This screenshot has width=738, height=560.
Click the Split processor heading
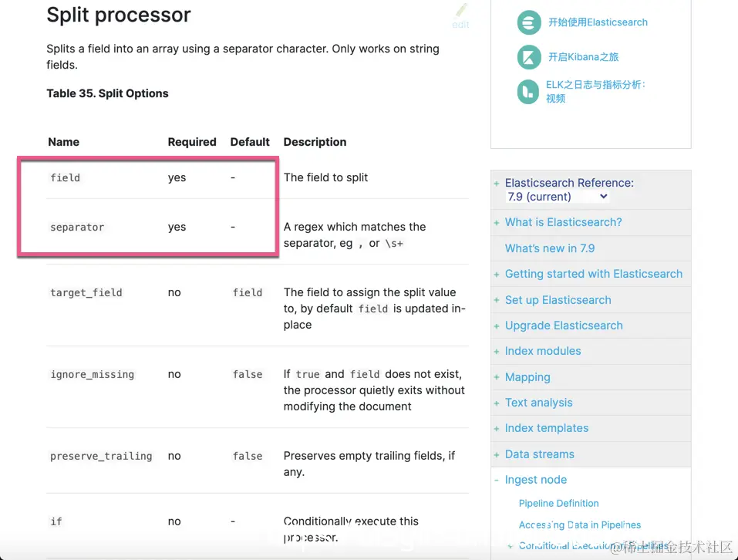pyautogui.click(x=119, y=15)
